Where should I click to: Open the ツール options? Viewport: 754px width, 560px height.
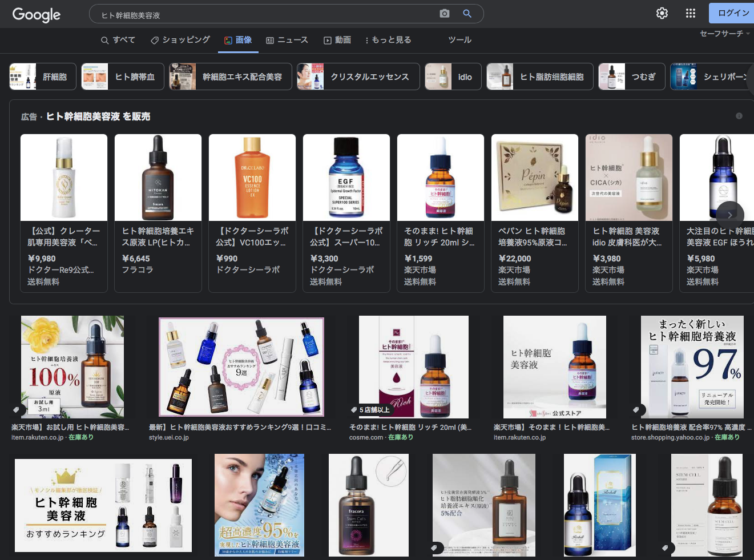click(459, 40)
